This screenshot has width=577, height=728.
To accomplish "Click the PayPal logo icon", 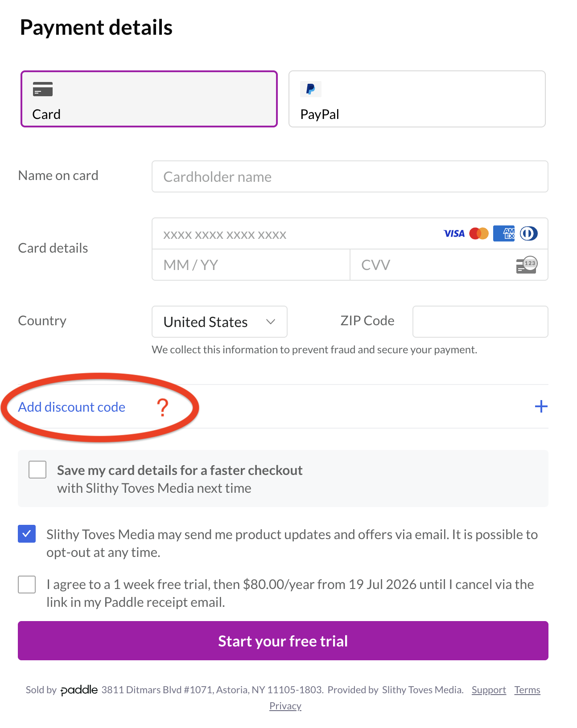I will [311, 89].
